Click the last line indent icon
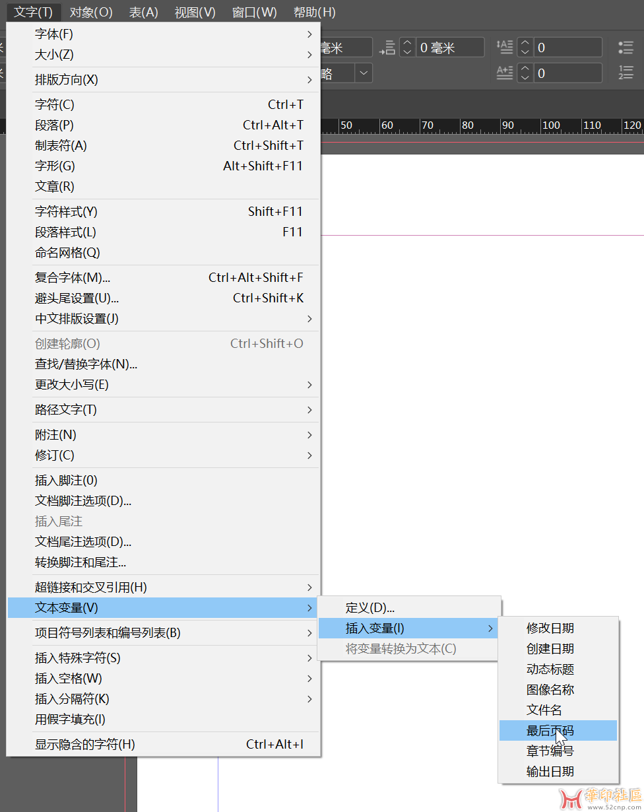 388,48
